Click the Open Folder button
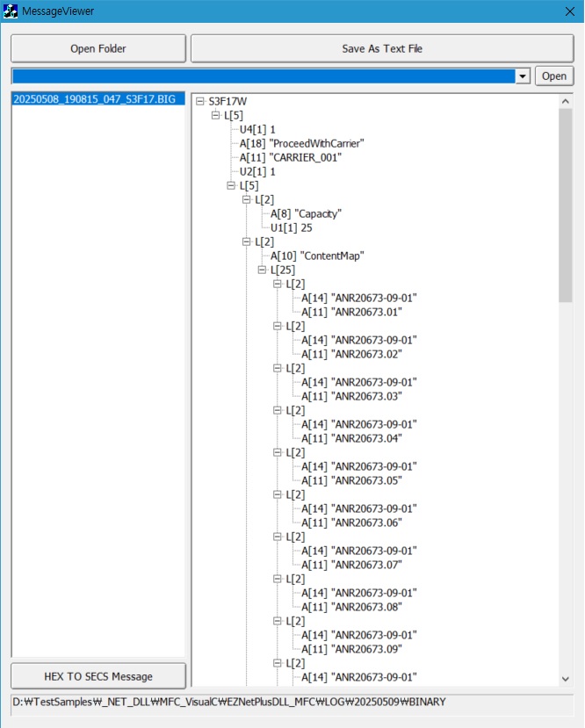Viewport: 585px width, 728px height. (98, 48)
